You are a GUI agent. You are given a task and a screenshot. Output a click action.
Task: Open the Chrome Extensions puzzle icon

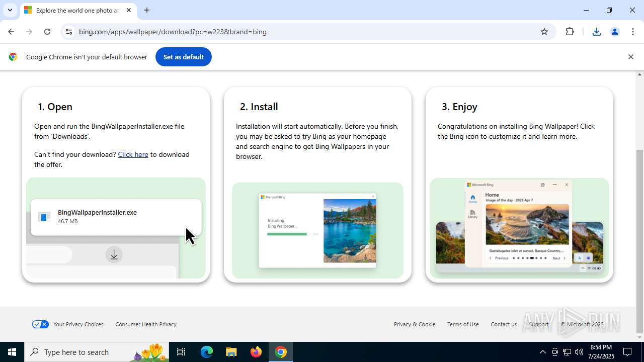coord(570,32)
